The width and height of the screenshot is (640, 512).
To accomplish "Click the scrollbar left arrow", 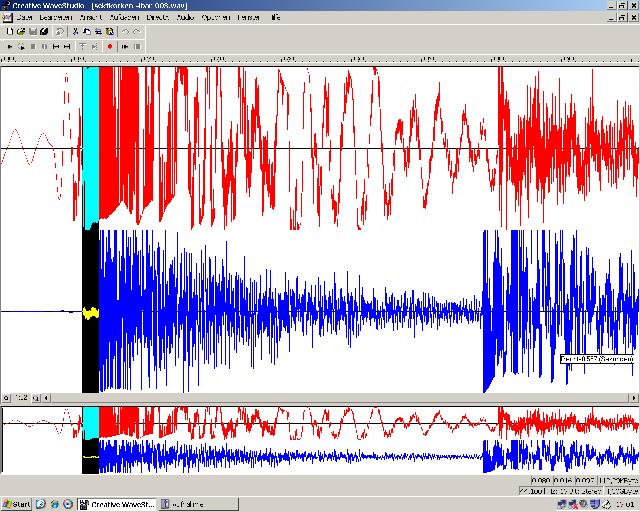I will pos(46,398).
